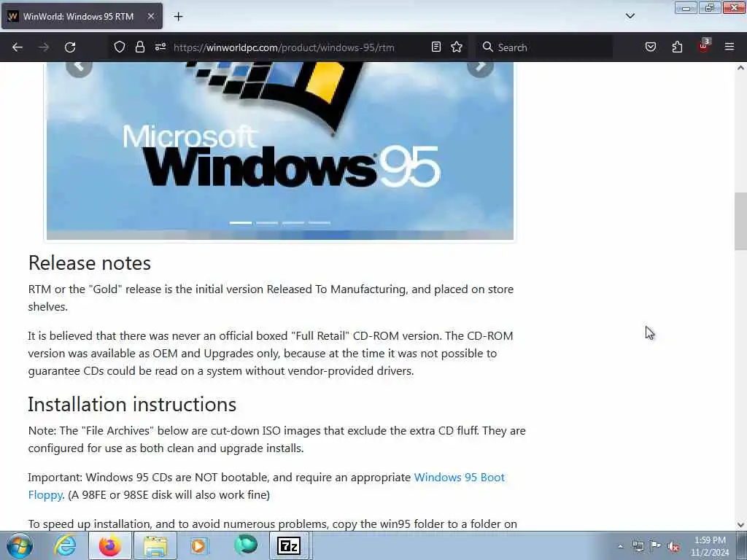The width and height of the screenshot is (747, 560).
Task: Click the Release notes heading
Action: [90, 262]
